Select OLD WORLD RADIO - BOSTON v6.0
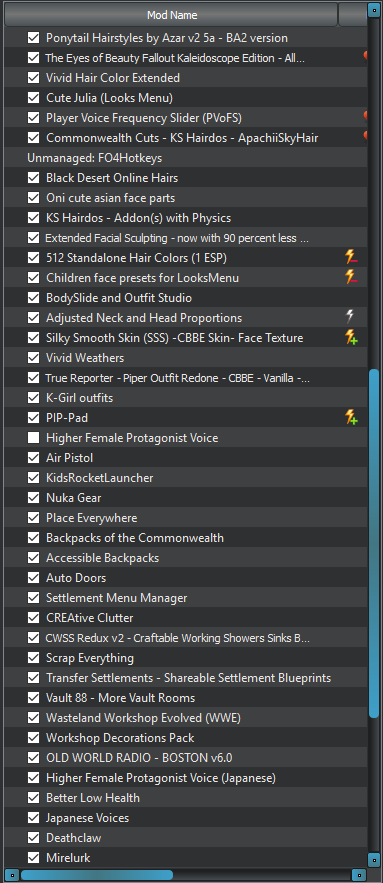This screenshot has height=883, width=383. pos(139,757)
